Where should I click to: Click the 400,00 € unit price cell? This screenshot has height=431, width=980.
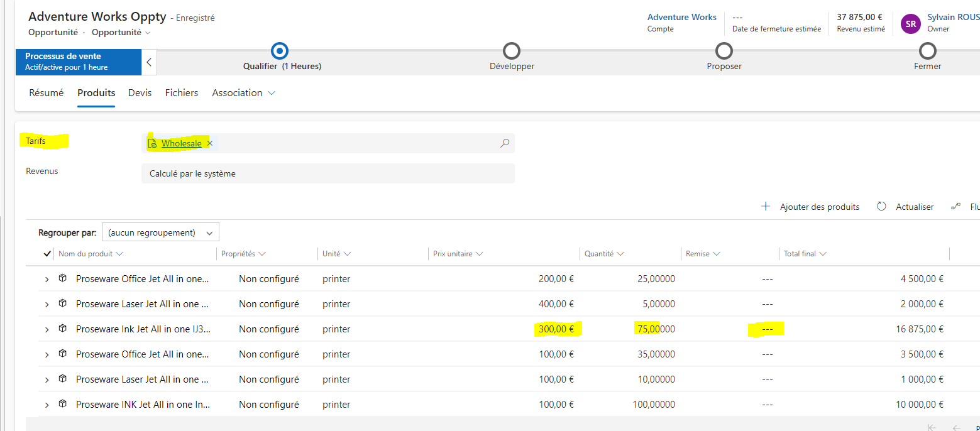click(x=556, y=303)
